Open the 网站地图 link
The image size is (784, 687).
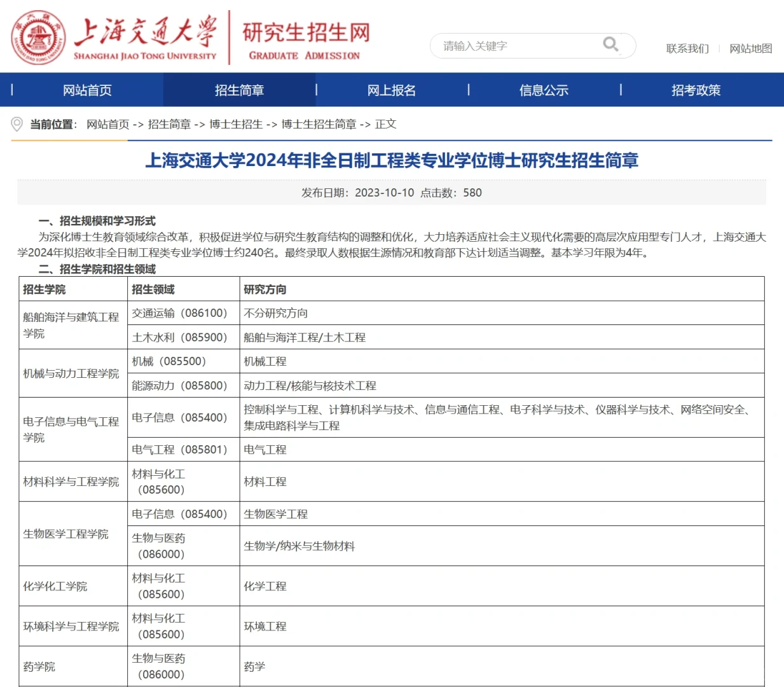coord(751,48)
